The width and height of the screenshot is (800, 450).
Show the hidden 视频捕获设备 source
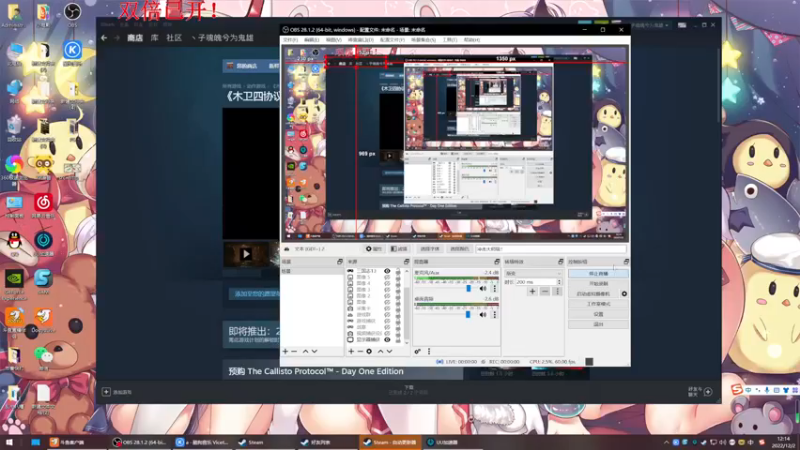click(x=387, y=333)
